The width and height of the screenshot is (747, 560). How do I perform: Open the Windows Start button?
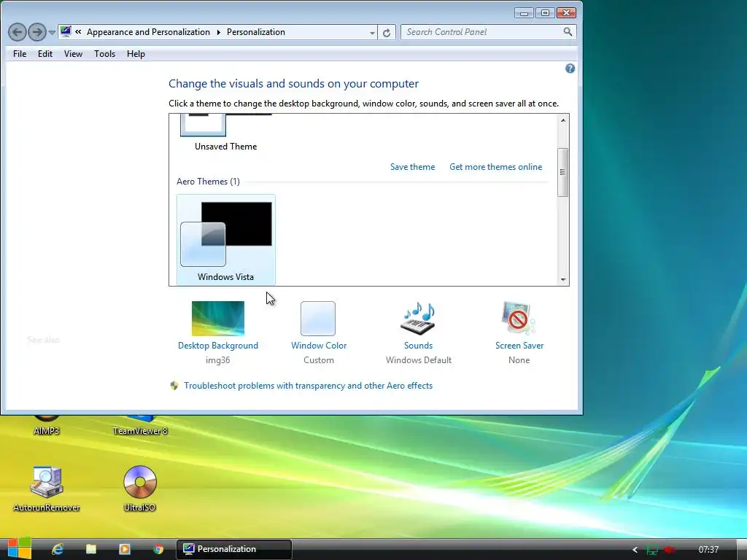pyautogui.click(x=19, y=548)
